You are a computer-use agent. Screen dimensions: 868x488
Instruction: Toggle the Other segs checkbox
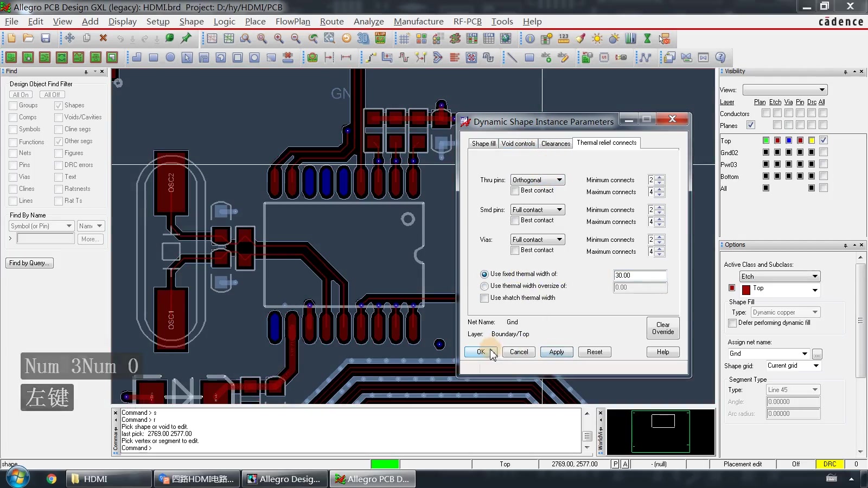tap(59, 142)
